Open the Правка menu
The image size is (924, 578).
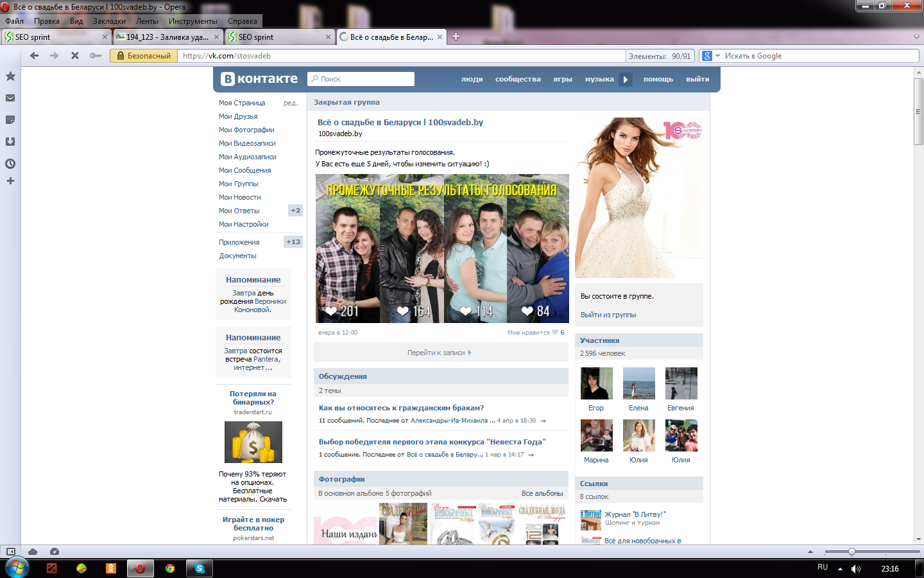[x=47, y=21]
